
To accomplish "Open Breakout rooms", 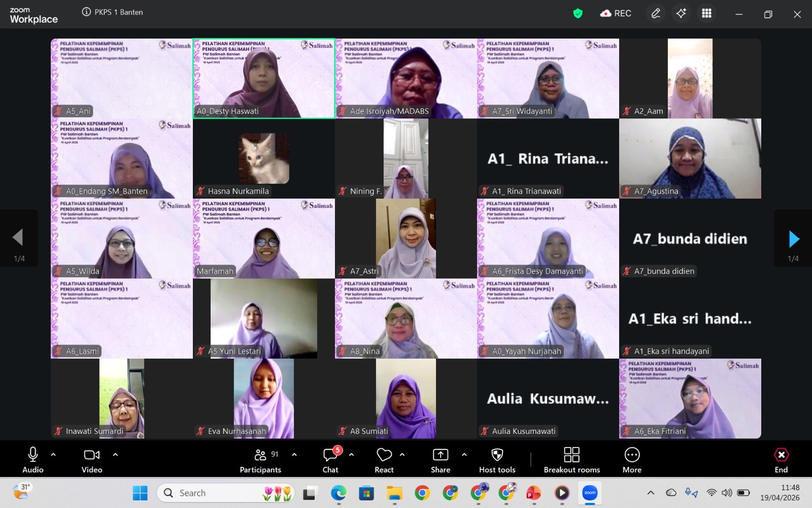I will [x=571, y=460].
